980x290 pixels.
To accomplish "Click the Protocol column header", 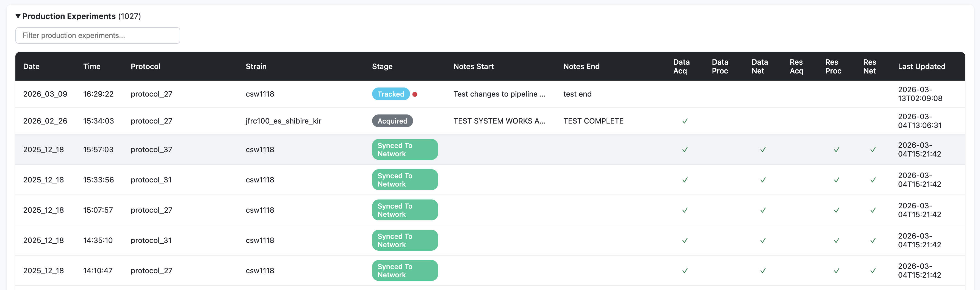I will 145,66.
